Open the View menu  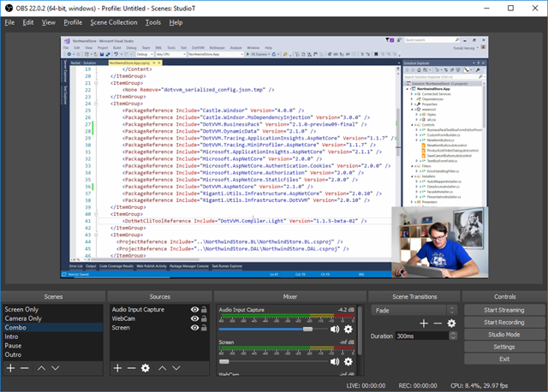(x=49, y=22)
